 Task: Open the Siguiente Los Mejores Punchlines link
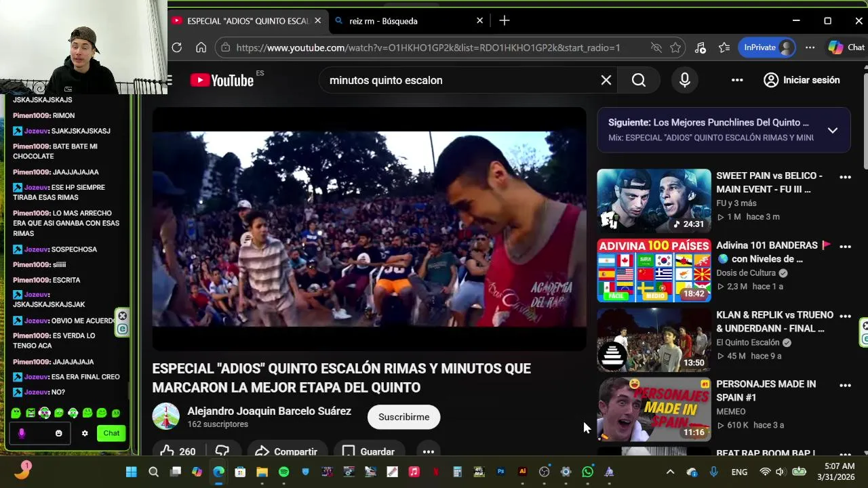pos(709,123)
